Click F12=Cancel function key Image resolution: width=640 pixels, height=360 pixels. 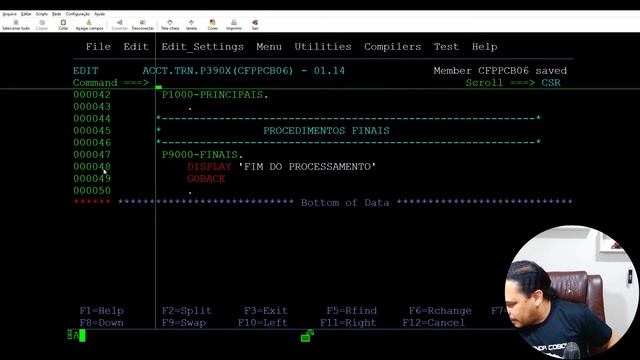coord(433,323)
